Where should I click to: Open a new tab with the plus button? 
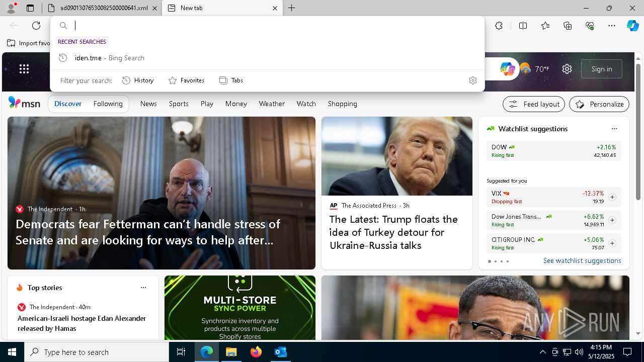(292, 8)
